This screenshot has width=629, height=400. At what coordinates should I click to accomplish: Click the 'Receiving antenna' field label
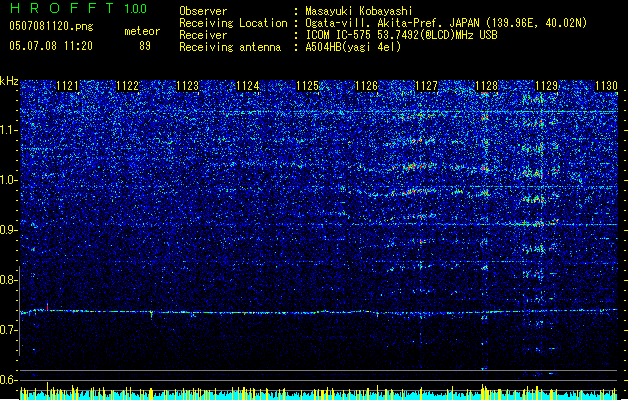230,47
